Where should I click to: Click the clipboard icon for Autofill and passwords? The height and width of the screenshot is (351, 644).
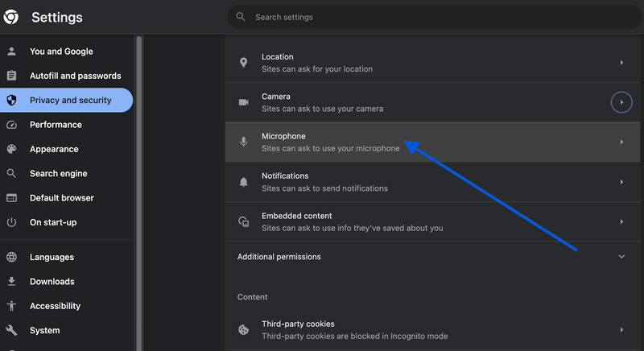pos(11,76)
